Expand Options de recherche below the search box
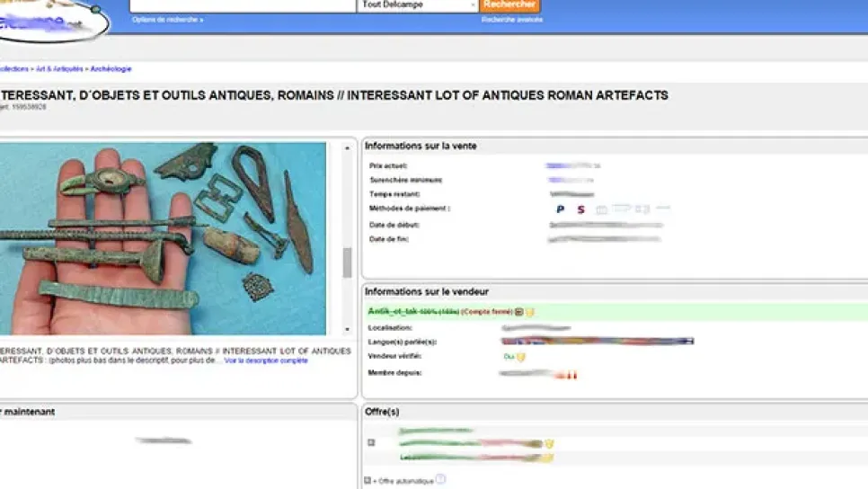The width and height of the screenshot is (868, 489). (x=167, y=20)
